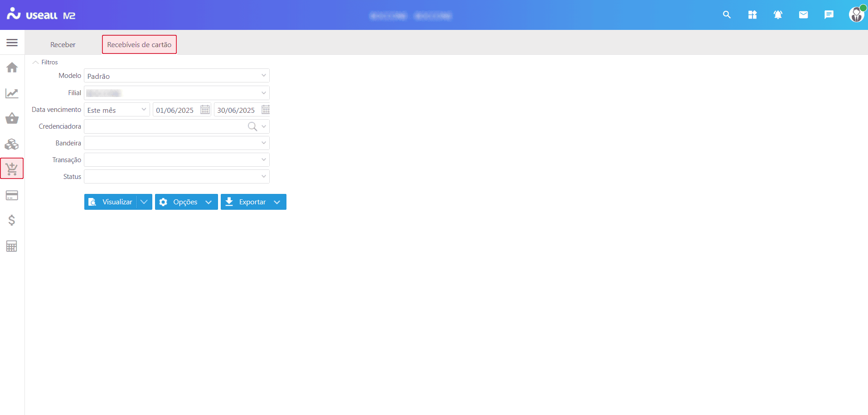
Task: Open the start date calendar picker
Action: click(205, 110)
